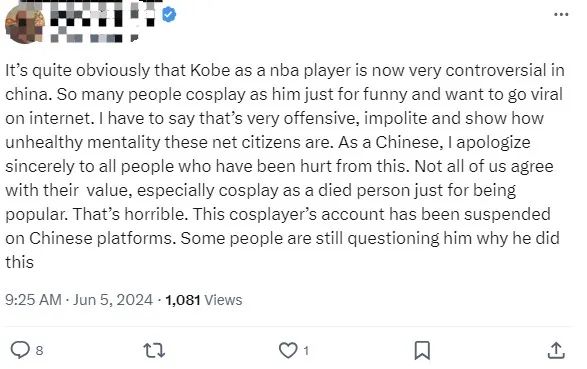The width and height of the screenshot is (587, 369).
Task: Click the reply count 8
Action: coord(39,351)
